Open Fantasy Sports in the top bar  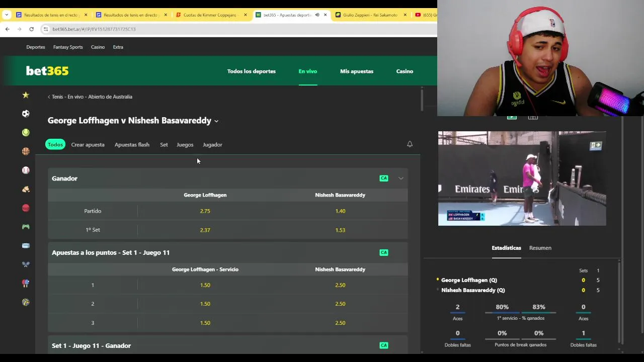pyautogui.click(x=68, y=47)
